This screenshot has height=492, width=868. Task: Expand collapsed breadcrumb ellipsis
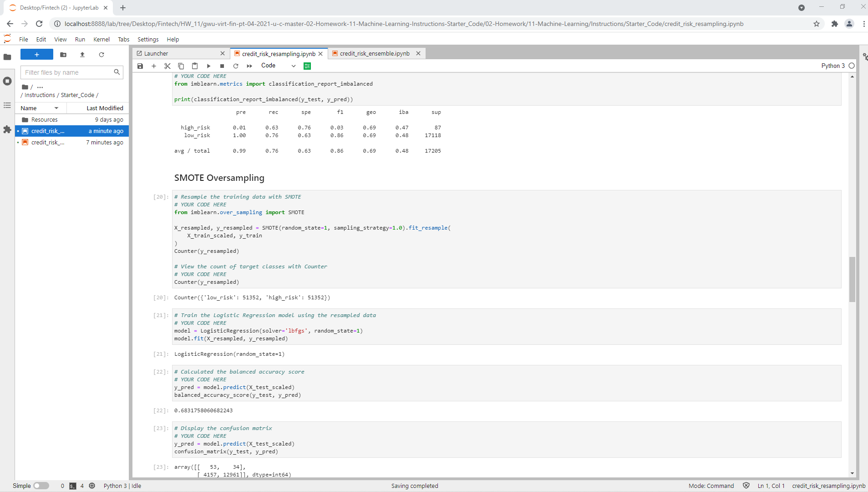point(40,87)
